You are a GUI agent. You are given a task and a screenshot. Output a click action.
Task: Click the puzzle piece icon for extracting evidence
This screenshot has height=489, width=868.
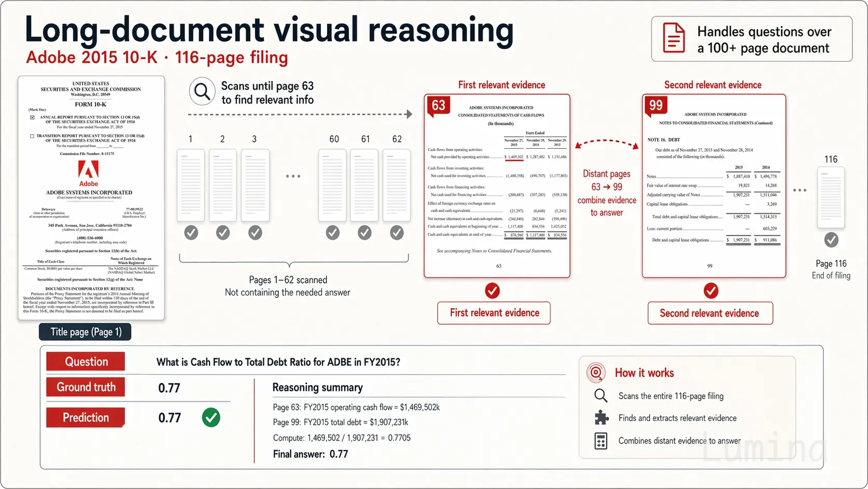click(x=601, y=418)
